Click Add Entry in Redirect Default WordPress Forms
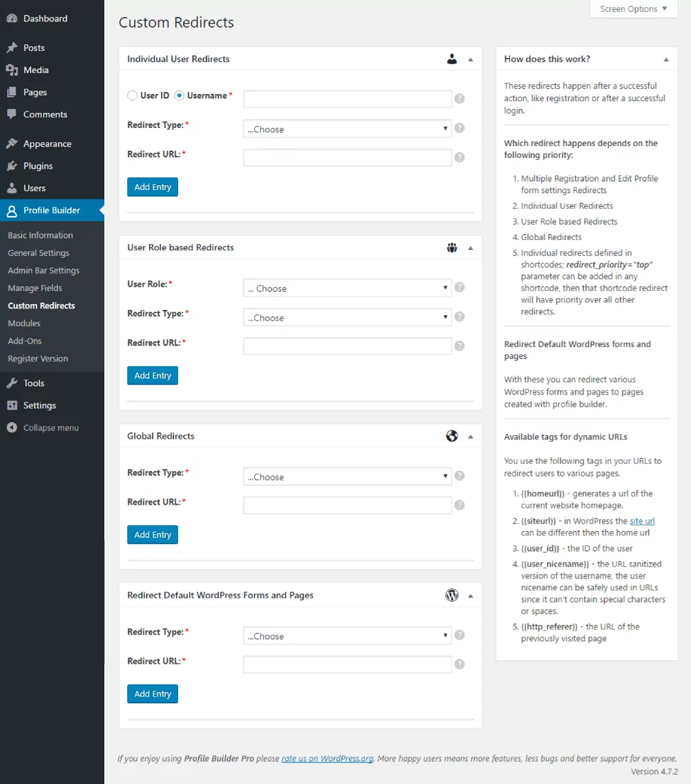 (153, 694)
